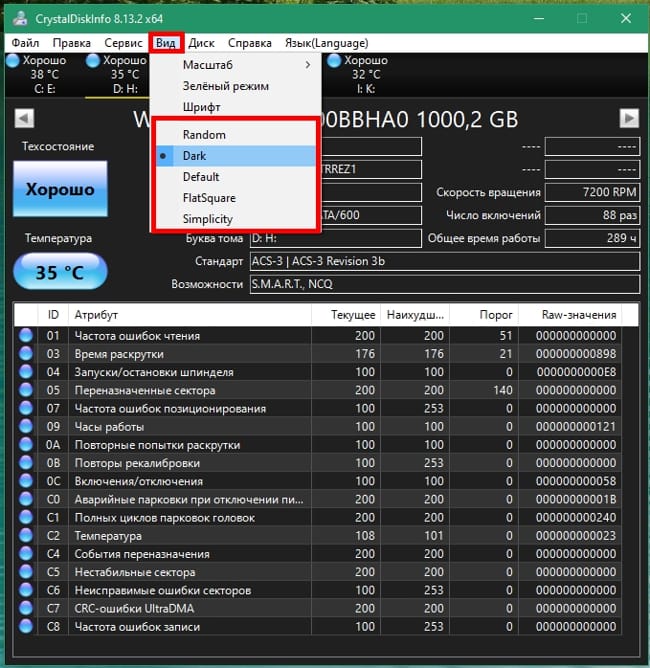Click status orb in Температура row C2

point(26,536)
